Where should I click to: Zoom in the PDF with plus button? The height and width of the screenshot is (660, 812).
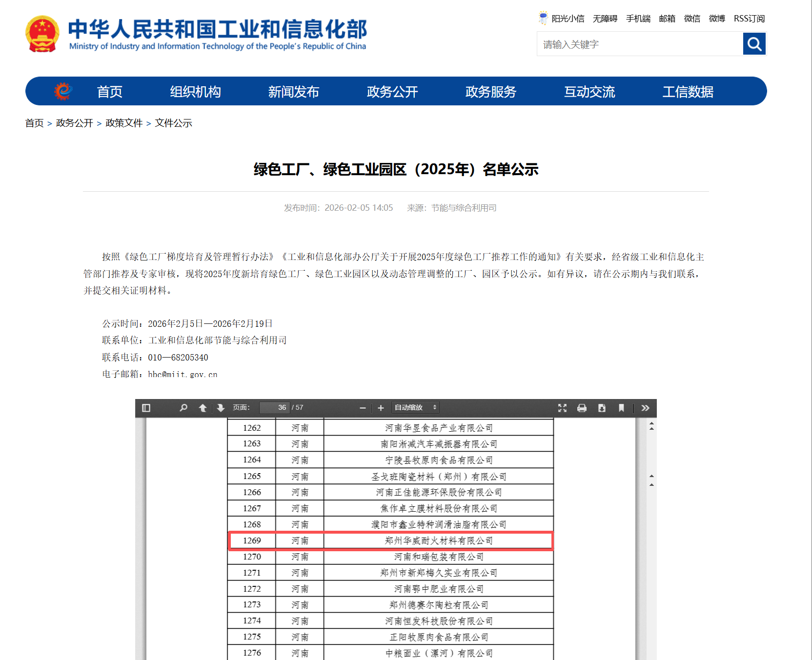(x=381, y=408)
